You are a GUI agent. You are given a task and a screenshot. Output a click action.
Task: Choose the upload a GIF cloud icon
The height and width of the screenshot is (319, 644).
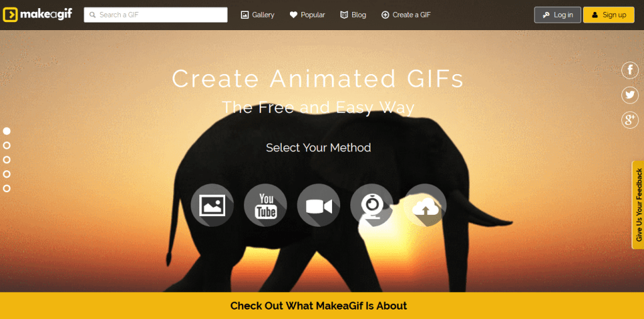coord(425,205)
